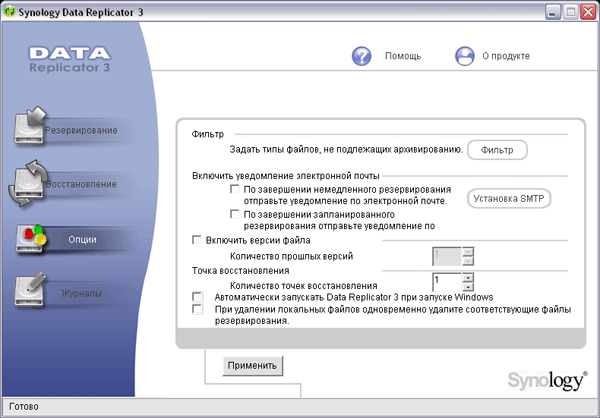Maximize the Synology Data Replicator window

pos(570,12)
